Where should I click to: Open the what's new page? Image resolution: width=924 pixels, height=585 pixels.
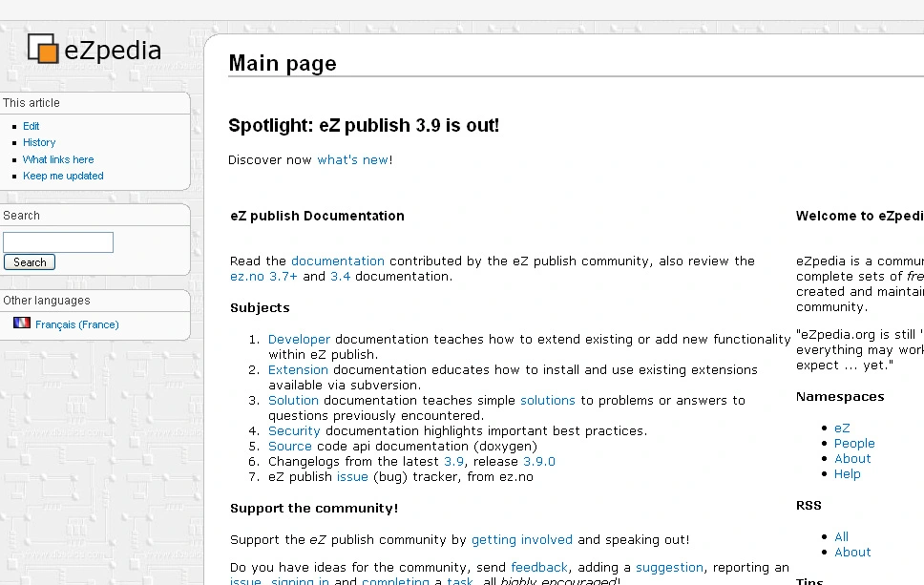353,159
